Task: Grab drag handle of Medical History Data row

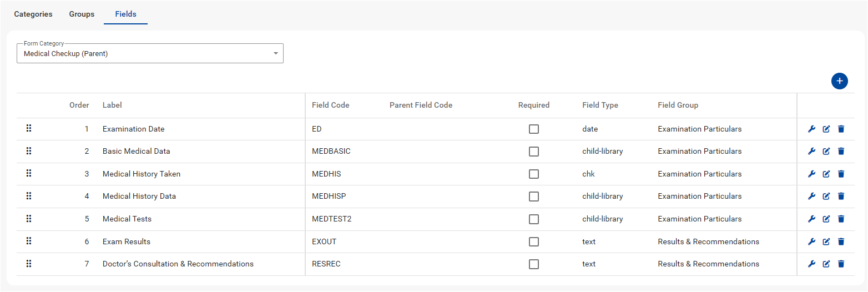Action: (x=29, y=196)
